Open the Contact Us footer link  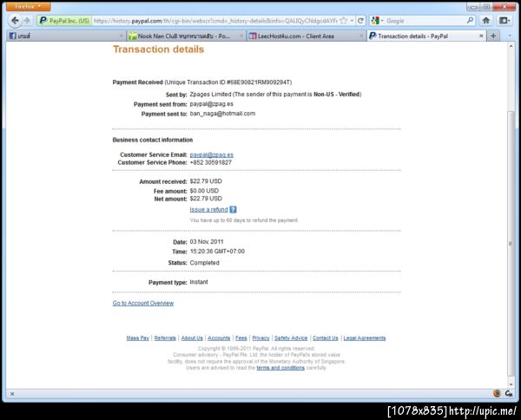click(326, 338)
